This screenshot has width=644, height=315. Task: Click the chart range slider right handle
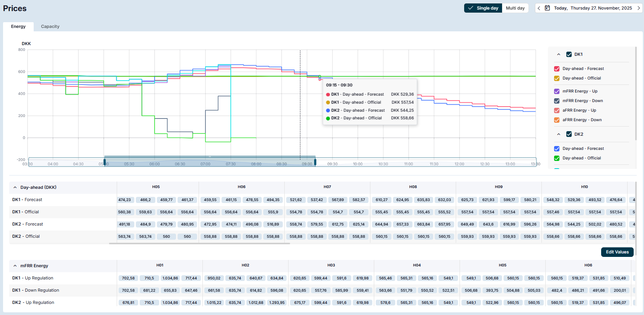[315, 162]
